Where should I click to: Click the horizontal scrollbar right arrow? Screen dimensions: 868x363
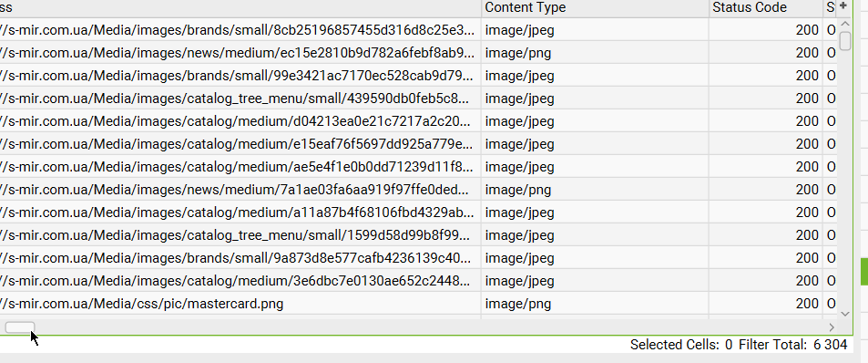tap(832, 327)
